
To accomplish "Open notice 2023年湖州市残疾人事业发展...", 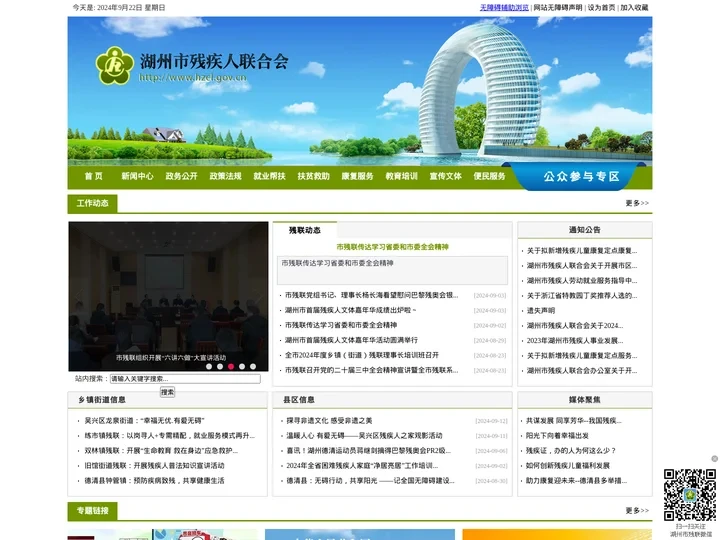I will [x=575, y=341].
